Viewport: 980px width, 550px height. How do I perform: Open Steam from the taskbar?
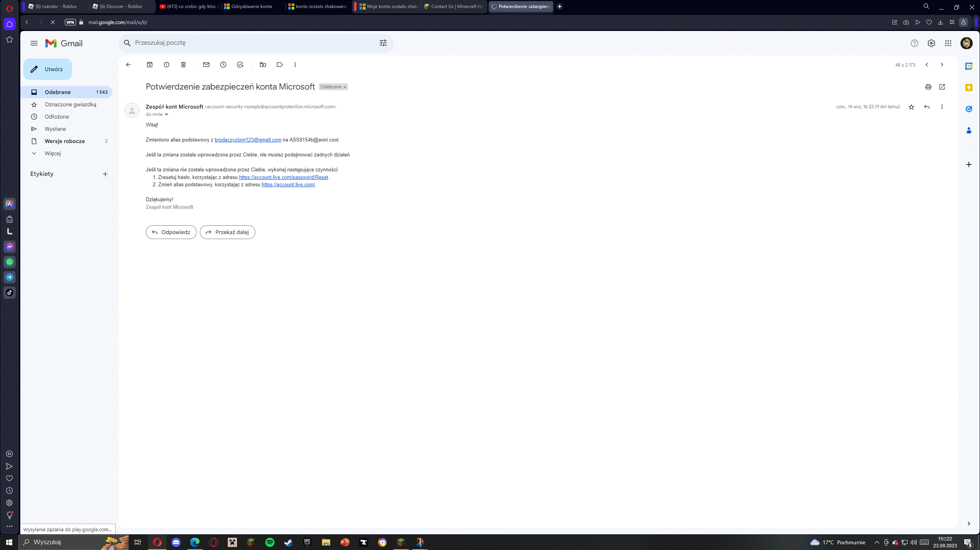pyautogui.click(x=288, y=542)
